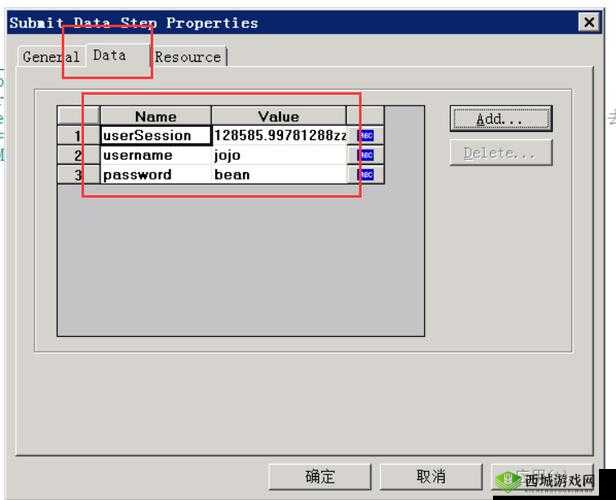The height and width of the screenshot is (500, 616).
Task: Switch to the General tab
Action: (50, 57)
